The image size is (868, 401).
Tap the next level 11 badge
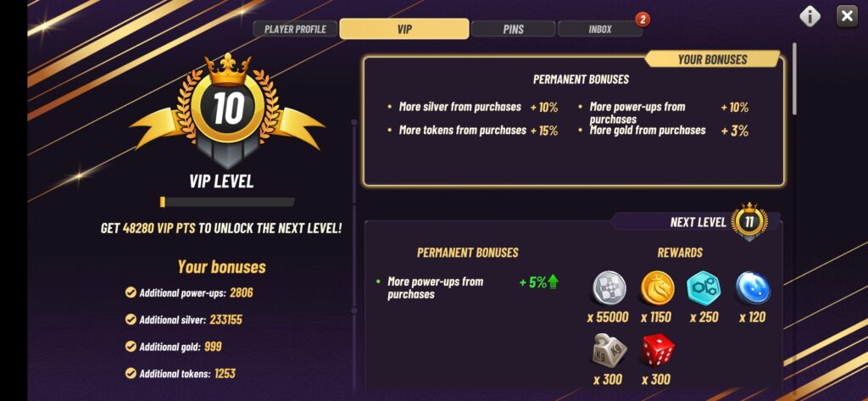pyautogui.click(x=749, y=220)
